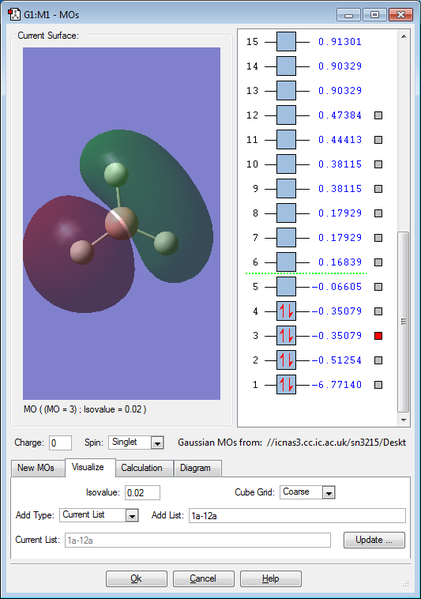
Task: Click into the Charge field
Action: pos(60,443)
